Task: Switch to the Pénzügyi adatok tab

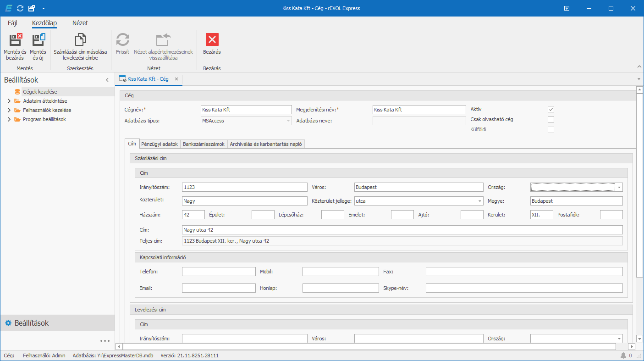Action: [x=160, y=144]
